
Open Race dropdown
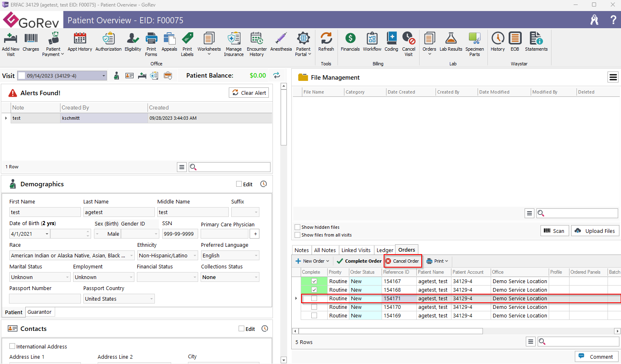tap(131, 255)
